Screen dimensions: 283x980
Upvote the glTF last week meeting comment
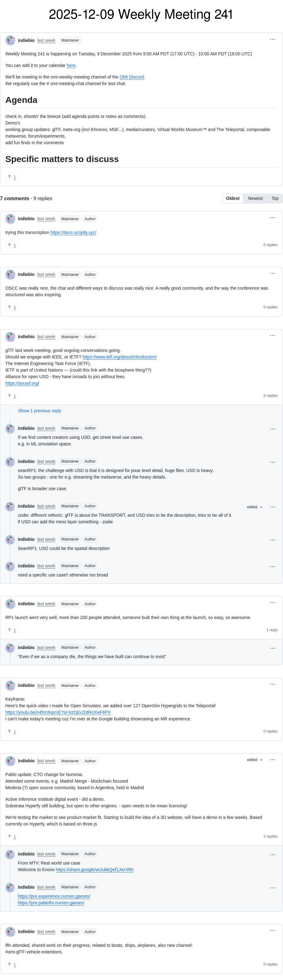pos(12,396)
